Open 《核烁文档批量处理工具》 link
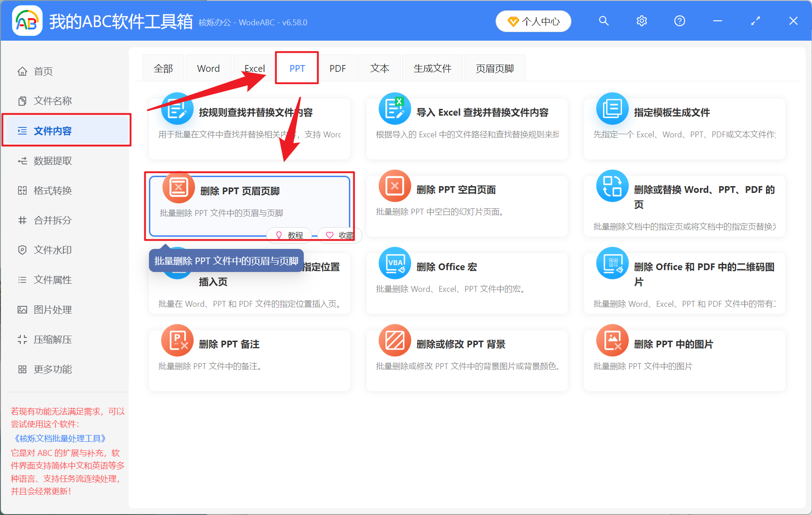The width and height of the screenshot is (812, 515). pos(60,438)
